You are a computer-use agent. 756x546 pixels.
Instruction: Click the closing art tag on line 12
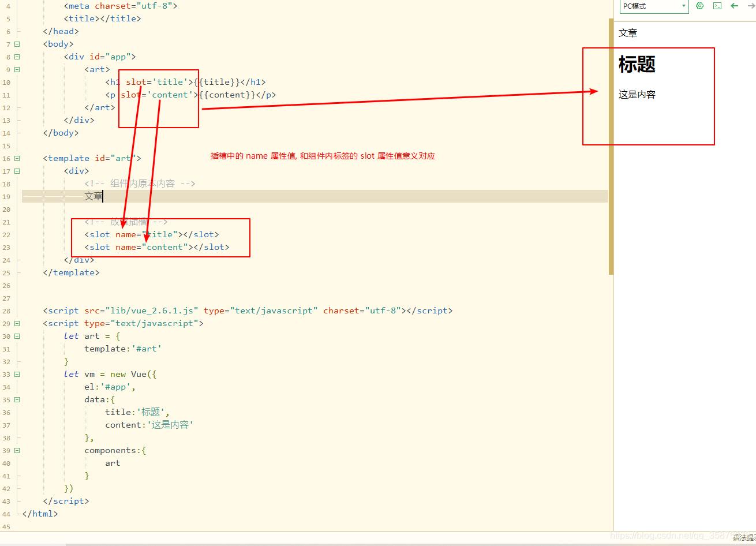point(100,107)
